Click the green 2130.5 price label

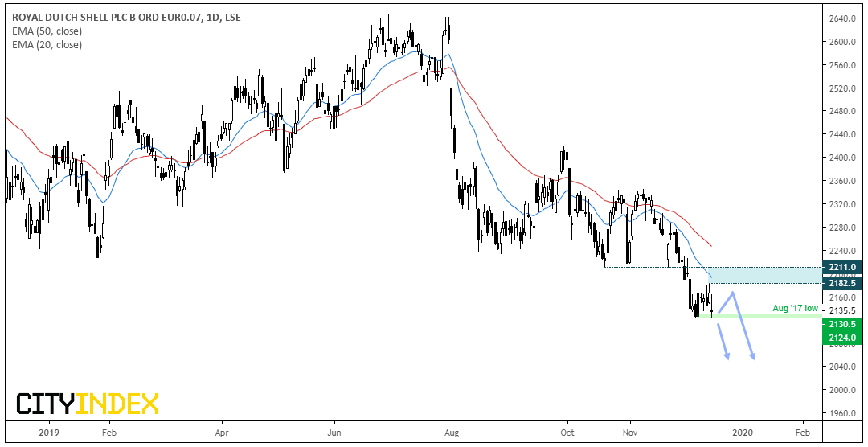coord(844,325)
